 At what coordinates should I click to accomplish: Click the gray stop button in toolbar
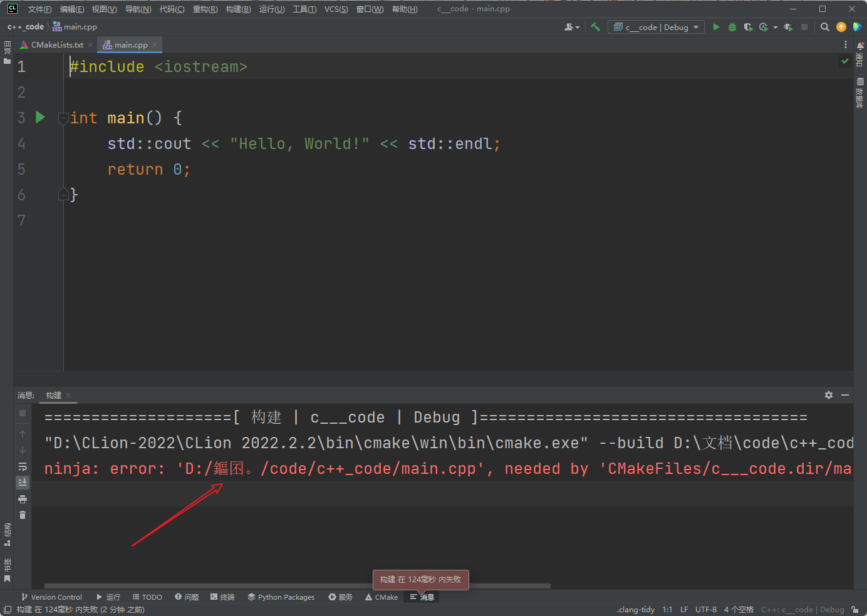[x=804, y=27]
